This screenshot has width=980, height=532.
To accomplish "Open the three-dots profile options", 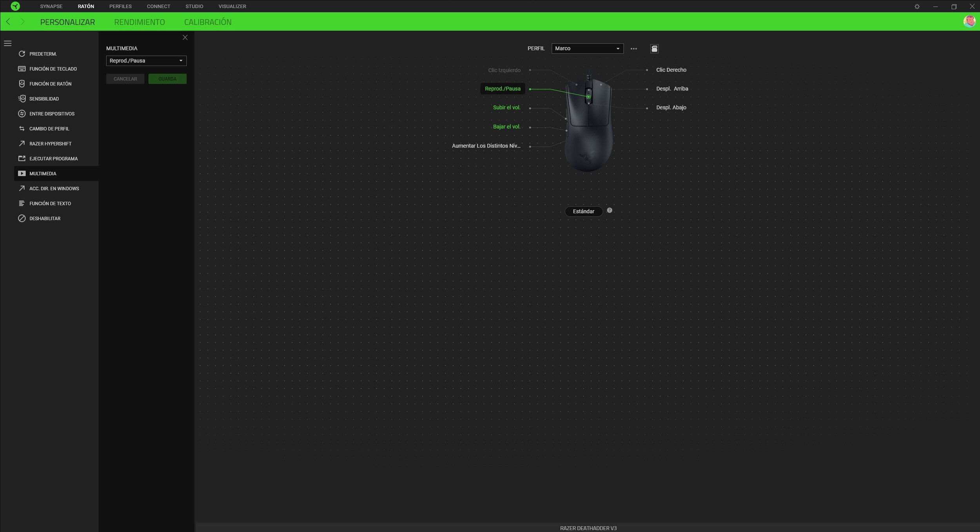I will tap(633, 49).
